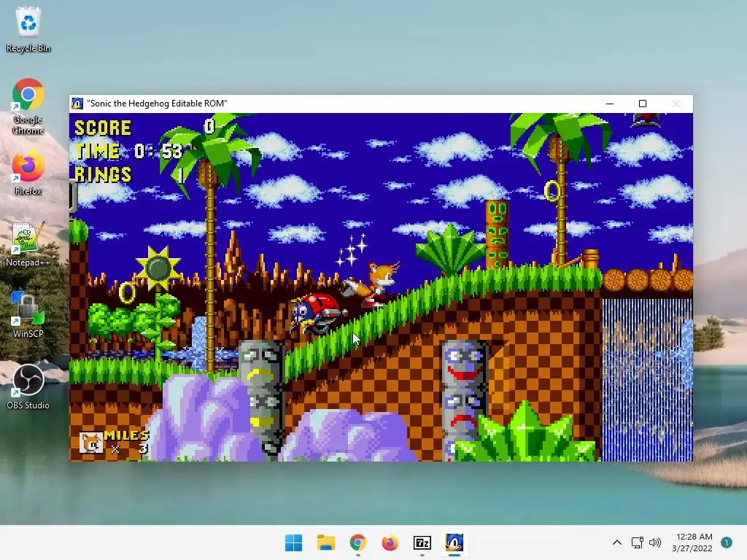The image size is (747, 560).
Task: Open Notepad++ desktop shortcut
Action: (x=28, y=244)
